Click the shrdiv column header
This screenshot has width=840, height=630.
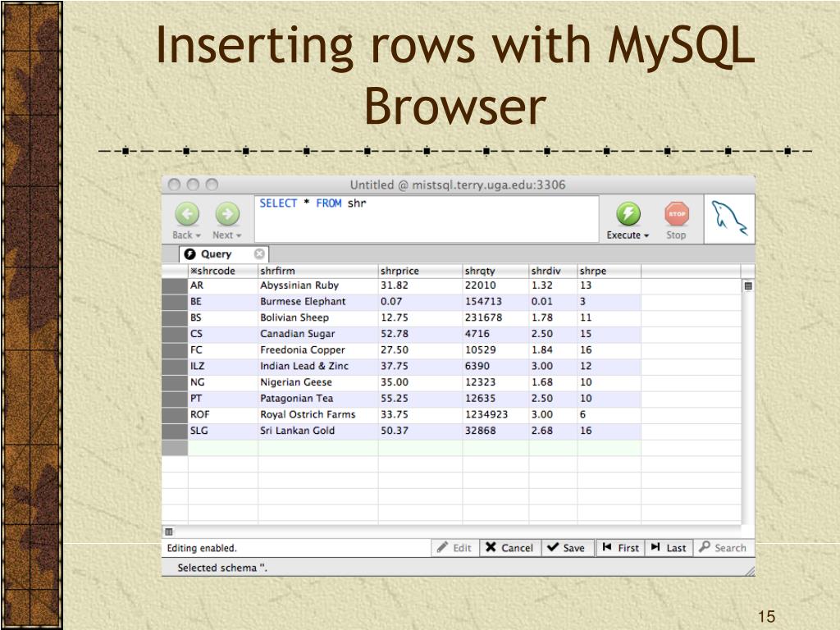coord(554,271)
